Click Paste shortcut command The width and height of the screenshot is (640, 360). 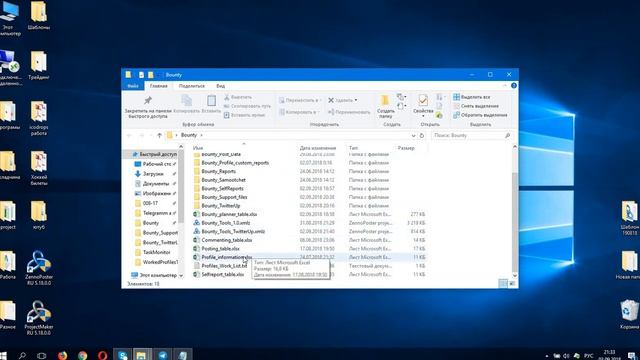point(244,115)
